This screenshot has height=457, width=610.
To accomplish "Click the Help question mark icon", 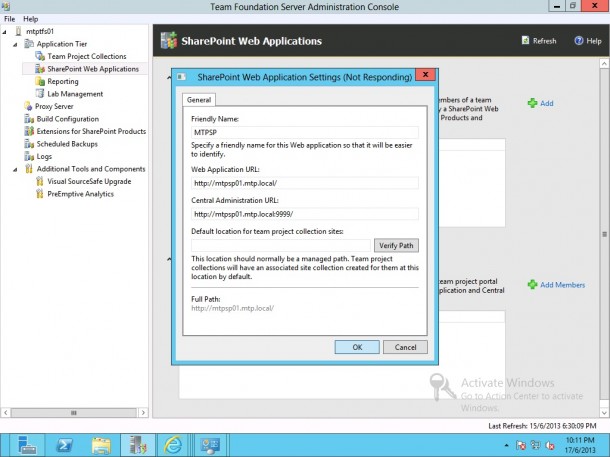I will 579,40.
